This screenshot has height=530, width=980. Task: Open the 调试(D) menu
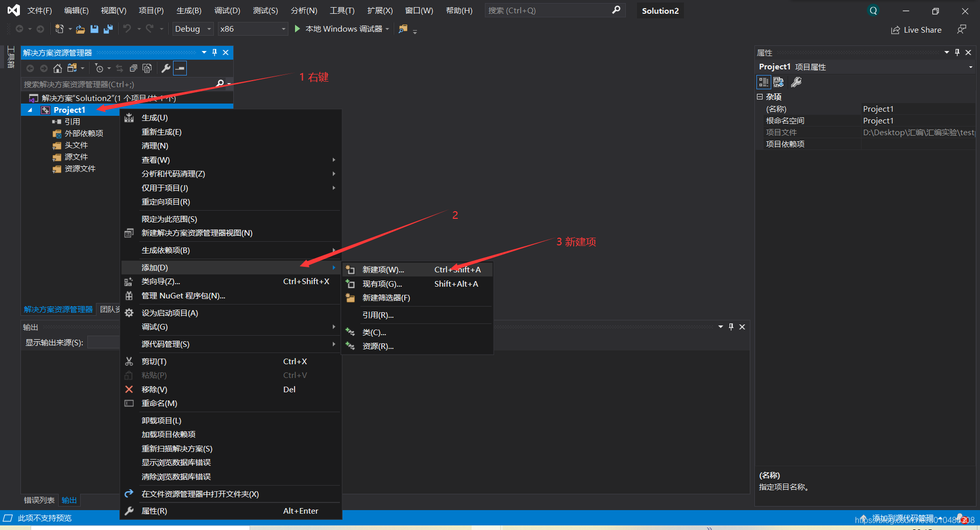pos(227,11)
